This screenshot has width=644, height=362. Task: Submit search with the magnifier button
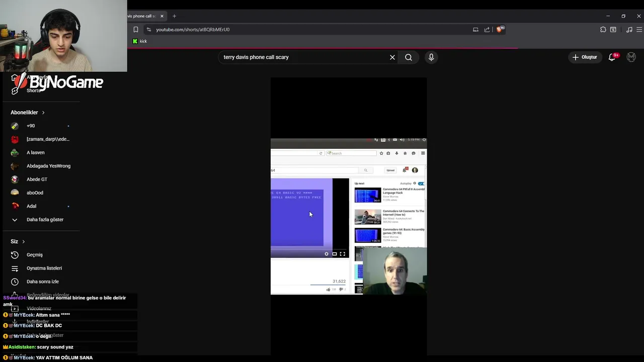[409, 57]
